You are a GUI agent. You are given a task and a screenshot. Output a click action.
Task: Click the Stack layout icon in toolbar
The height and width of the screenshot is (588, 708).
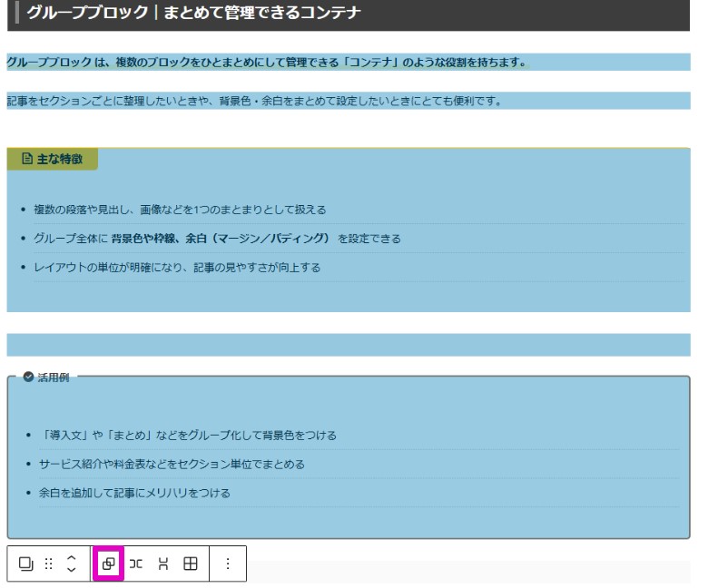(x=163, y=563)
